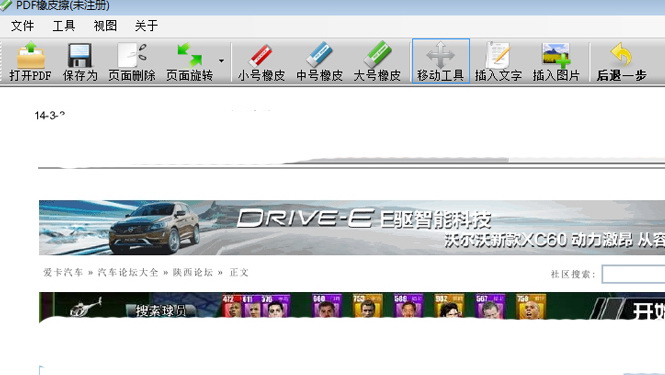Screen dimensions: 665x375
Task: Open the 关于 menu
Action: 146,26
